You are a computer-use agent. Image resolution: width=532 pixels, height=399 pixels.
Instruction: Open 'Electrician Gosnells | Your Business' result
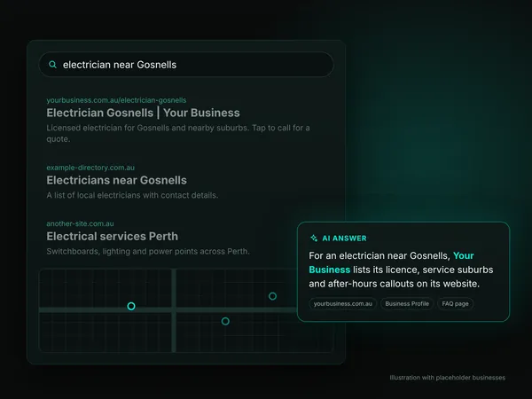(x=143, y=113)
